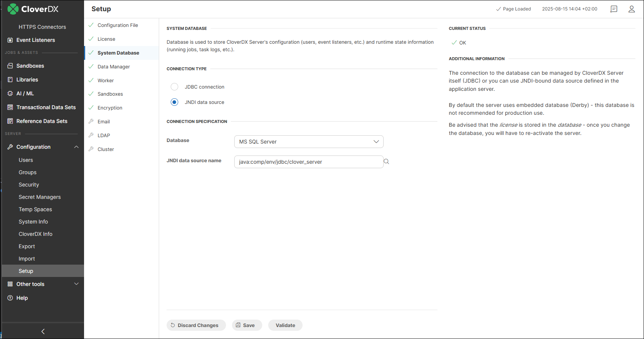The height and width of the screenshot is (339, 644).
Task: Open Reference Data Sets from sidebar
Action: (x=41, y=121)
